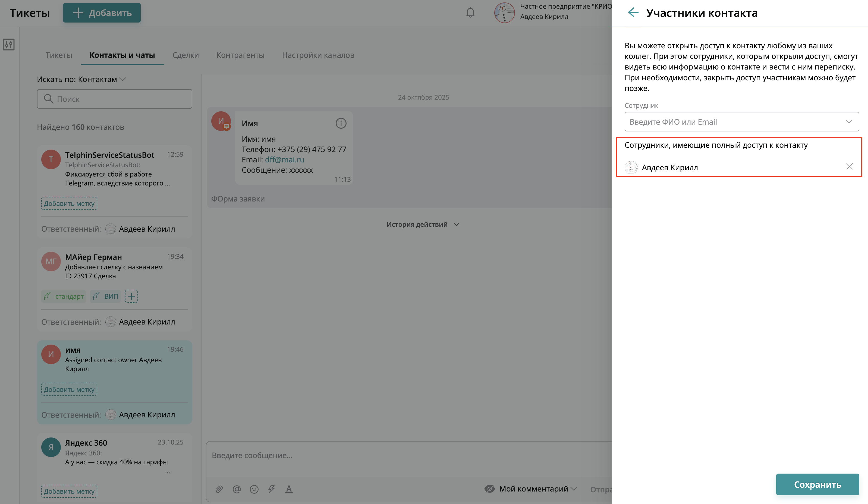Click plus to add tag for МАйер Герман

131,296
